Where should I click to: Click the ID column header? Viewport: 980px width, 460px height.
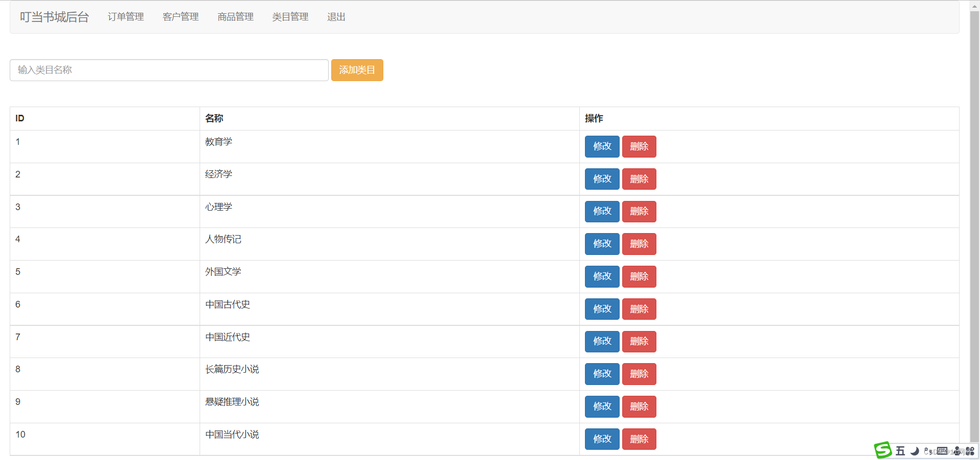pyautogui.click(x=105, y=118)
